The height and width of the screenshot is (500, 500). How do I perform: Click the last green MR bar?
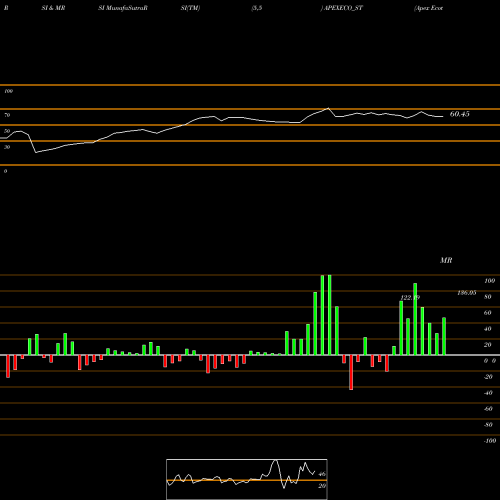click(x=444, y=336)
